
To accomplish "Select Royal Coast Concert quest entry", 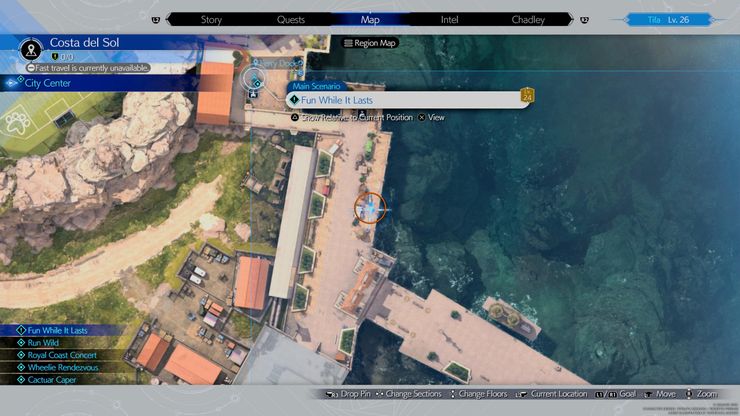I will pyautogui.click(x=62, y=355).
